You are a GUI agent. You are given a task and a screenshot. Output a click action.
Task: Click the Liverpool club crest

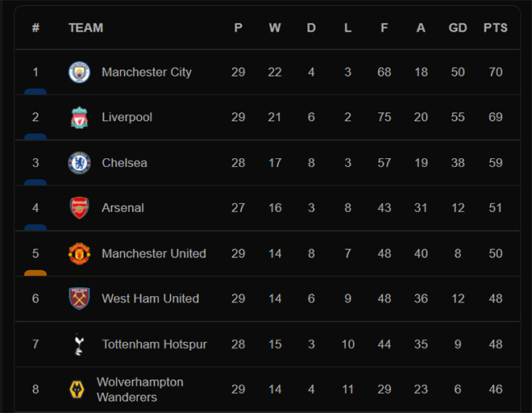coord(79,117)
